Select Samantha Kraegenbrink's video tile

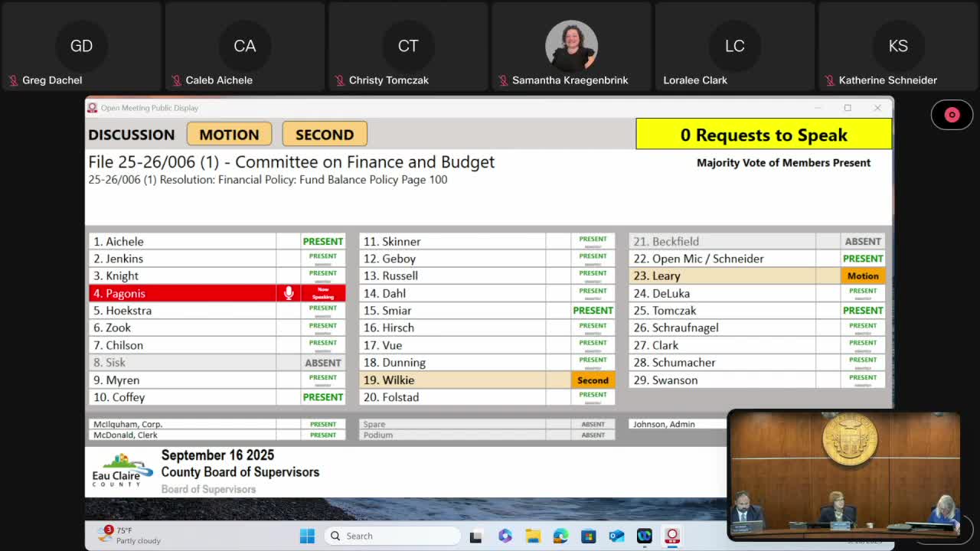point(571,47)
